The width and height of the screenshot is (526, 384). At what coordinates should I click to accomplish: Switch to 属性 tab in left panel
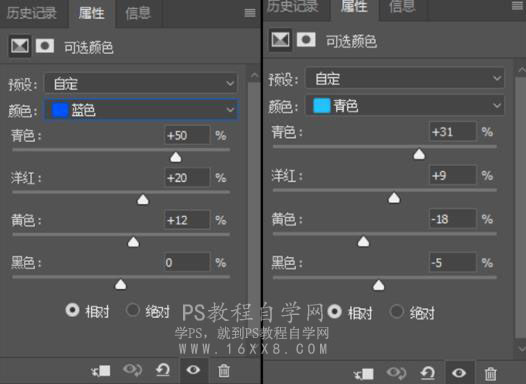(x=92, y=13)
